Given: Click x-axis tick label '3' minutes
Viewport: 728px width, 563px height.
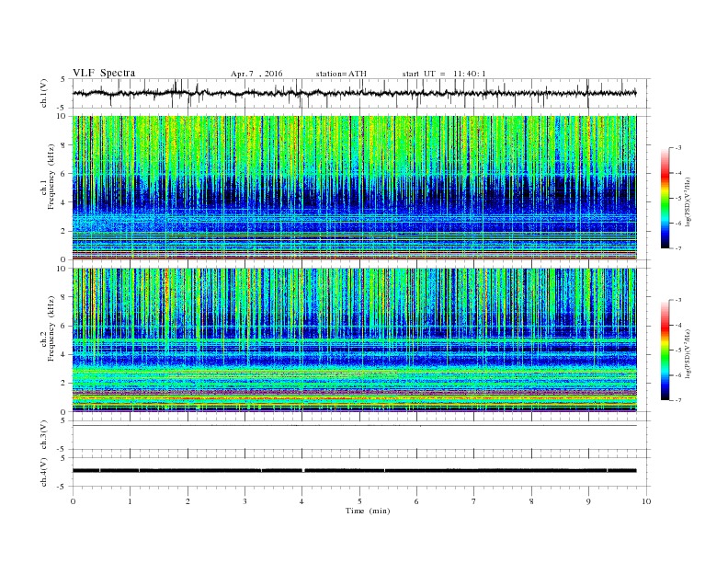Looking at the screenshot, I should pos(245,501).
